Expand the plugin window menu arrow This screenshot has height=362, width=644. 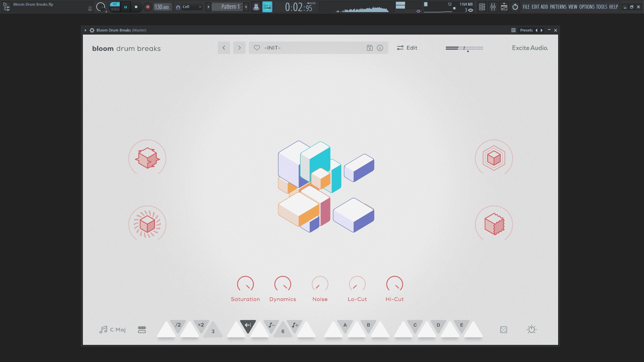click(85, 30)
